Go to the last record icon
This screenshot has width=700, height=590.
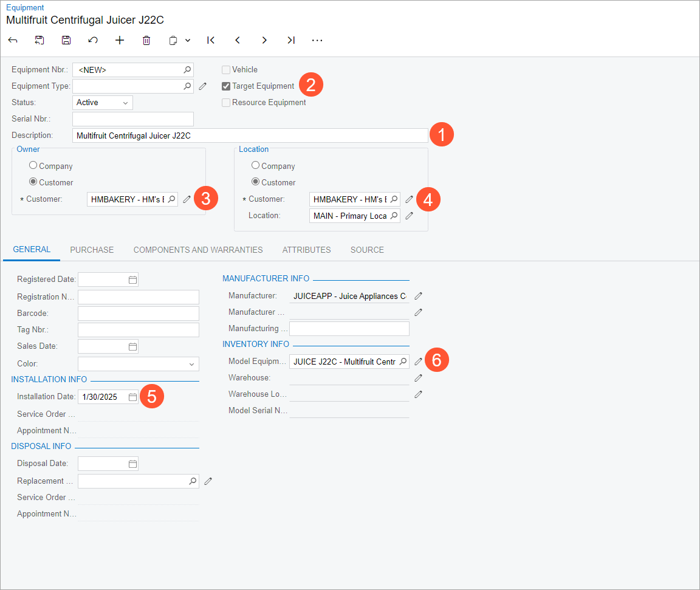click(x=291, y=40)
